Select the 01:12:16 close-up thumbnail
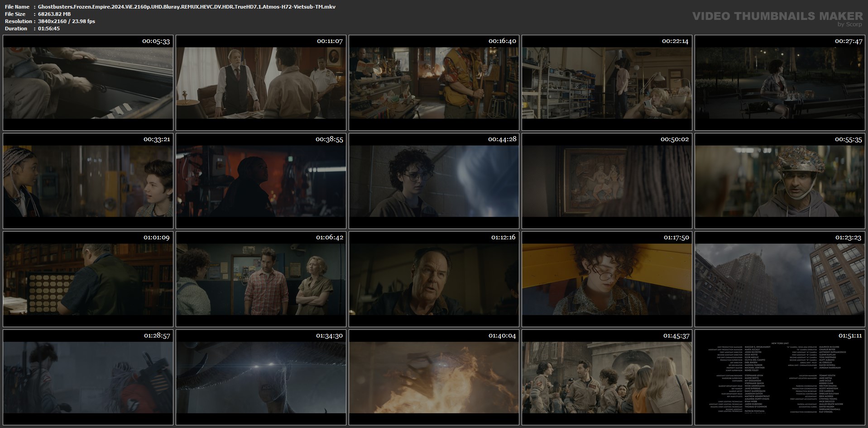Screen dimensions: 868x428 [x=434, y=279]
